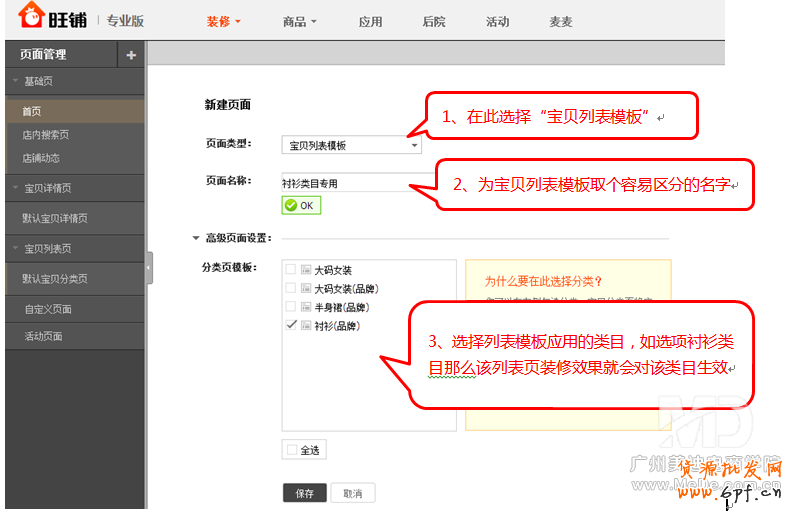Collapse the 基础页 sidebar group
Screen dimensions: 792x514
16,81
